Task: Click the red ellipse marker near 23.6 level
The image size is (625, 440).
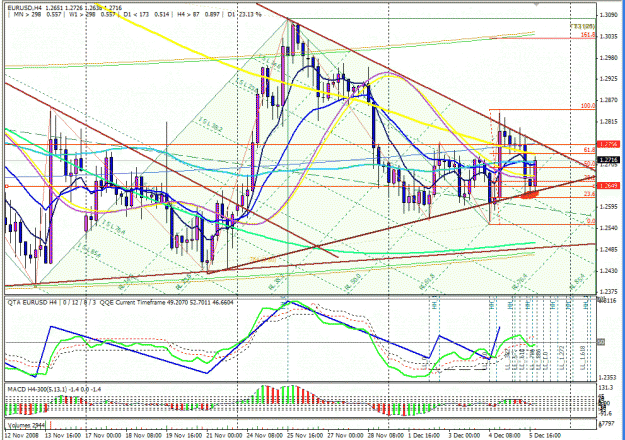Action: (530, 194)
